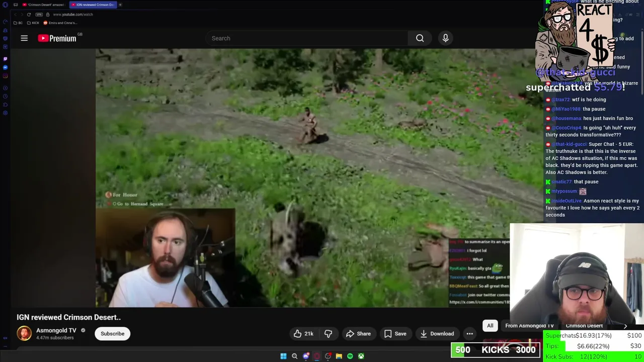The height and width of the screenshot is (362, 644).
Task: Click the '@CocoCrisp4' chat message
Action: pyautogui.click(x=591, y=131)
